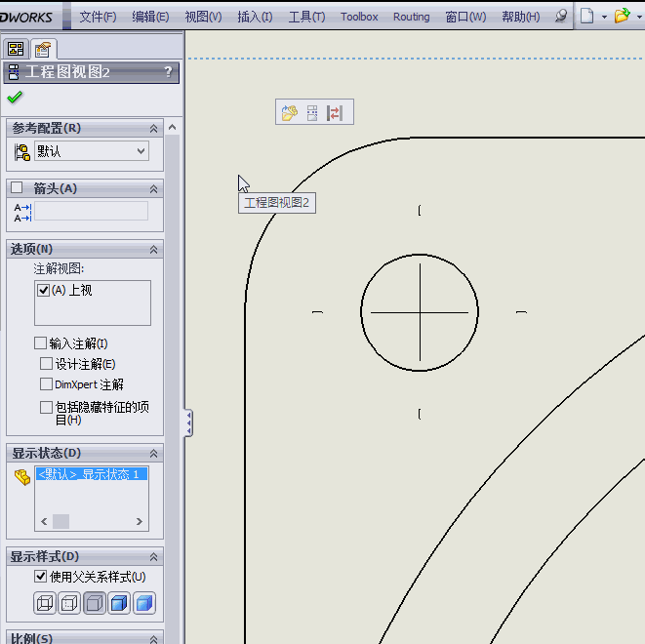
Task: Open the 编辑(E) menu
Action: (x=150, y=17)
